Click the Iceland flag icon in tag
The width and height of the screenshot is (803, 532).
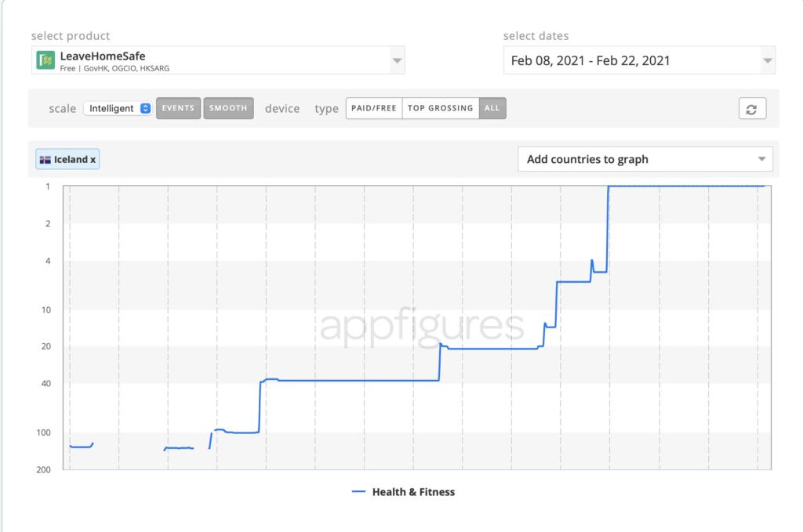tap(45, 160)
